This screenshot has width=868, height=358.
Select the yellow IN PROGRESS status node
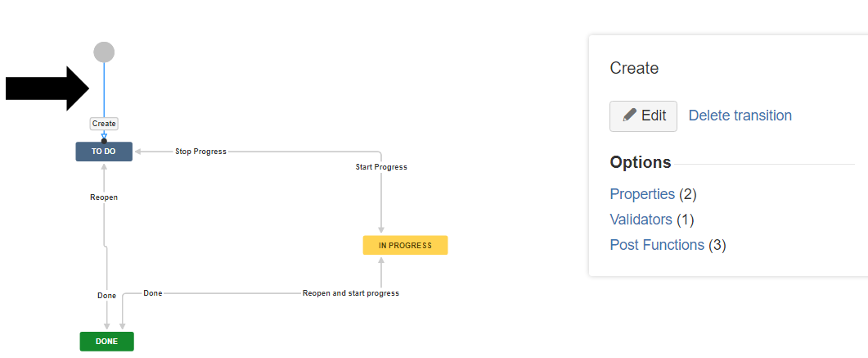point(405,245)
